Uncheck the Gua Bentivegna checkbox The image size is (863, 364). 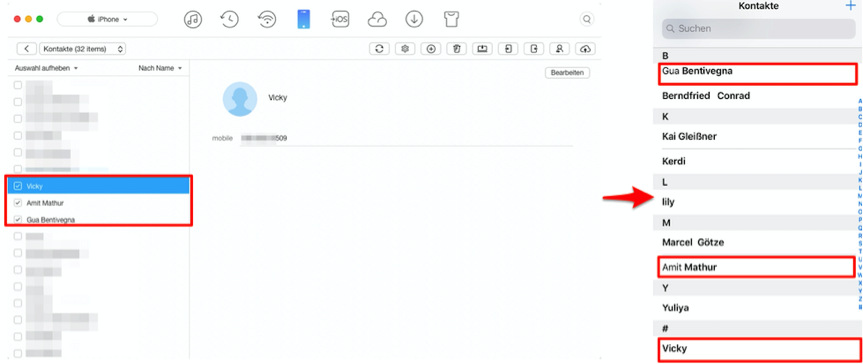(18, 219)
